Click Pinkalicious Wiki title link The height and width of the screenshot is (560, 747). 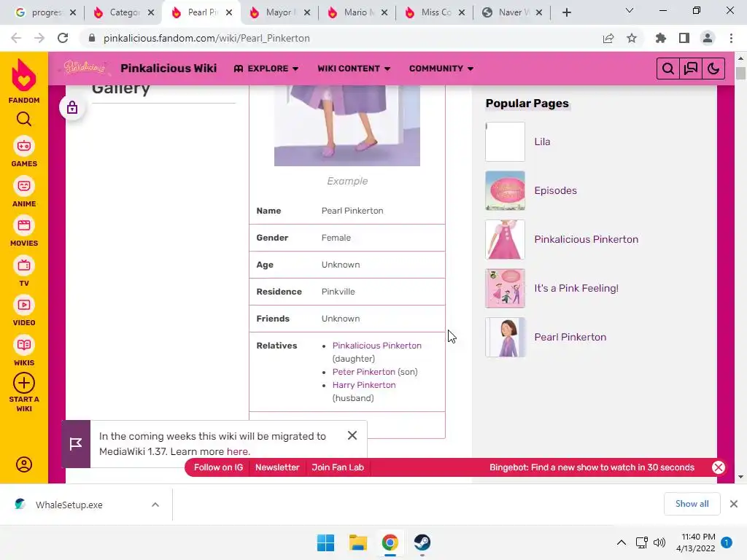pos(169,68)
